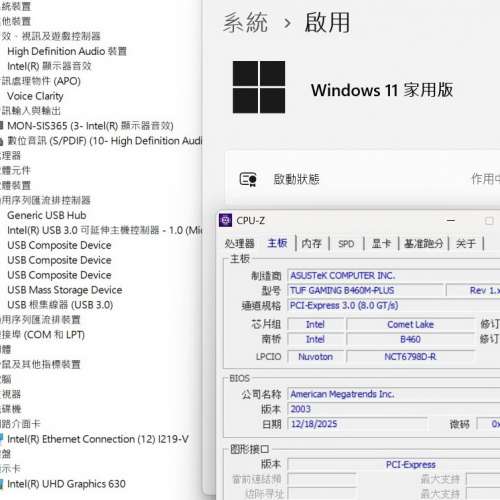Click the Intel Ethernet Connection I219-V adapter icon
This screenshot has width=500, height=500.
click(2, 439)
